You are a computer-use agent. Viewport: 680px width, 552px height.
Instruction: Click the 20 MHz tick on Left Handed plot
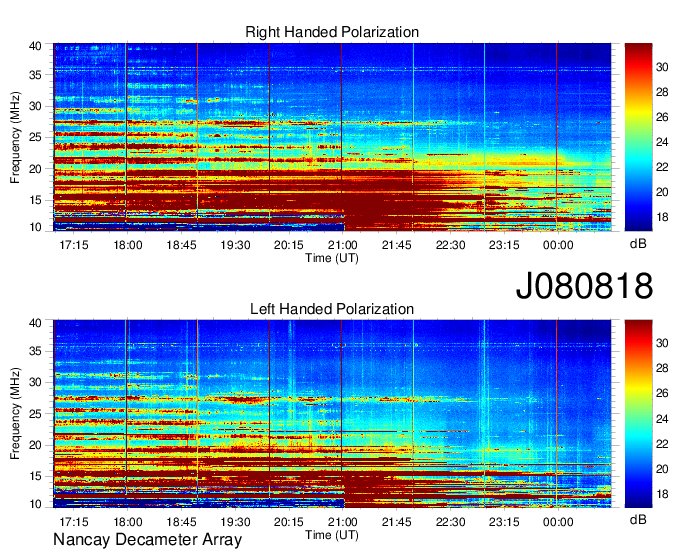(x=35, y=445)
